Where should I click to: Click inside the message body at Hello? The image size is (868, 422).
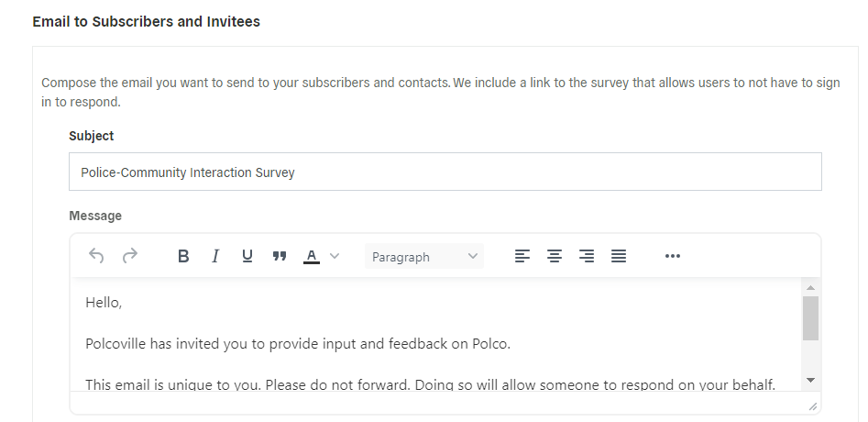pos(104,302)
